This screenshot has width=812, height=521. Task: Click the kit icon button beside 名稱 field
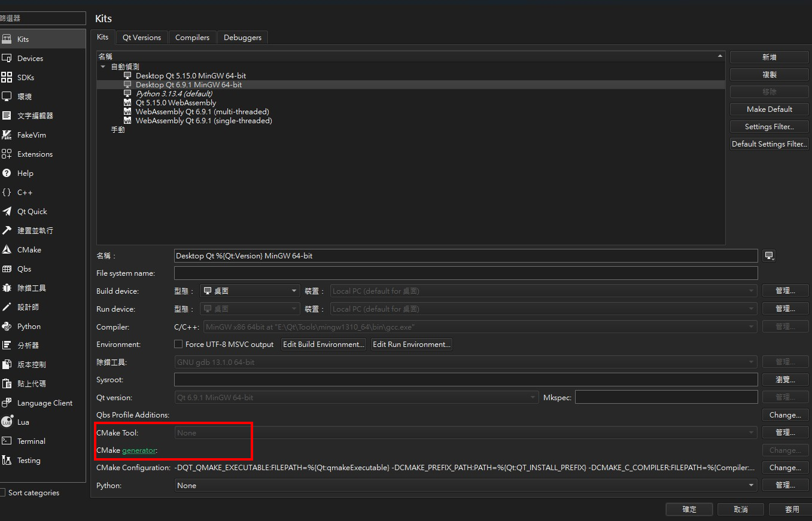pos(770,255)
